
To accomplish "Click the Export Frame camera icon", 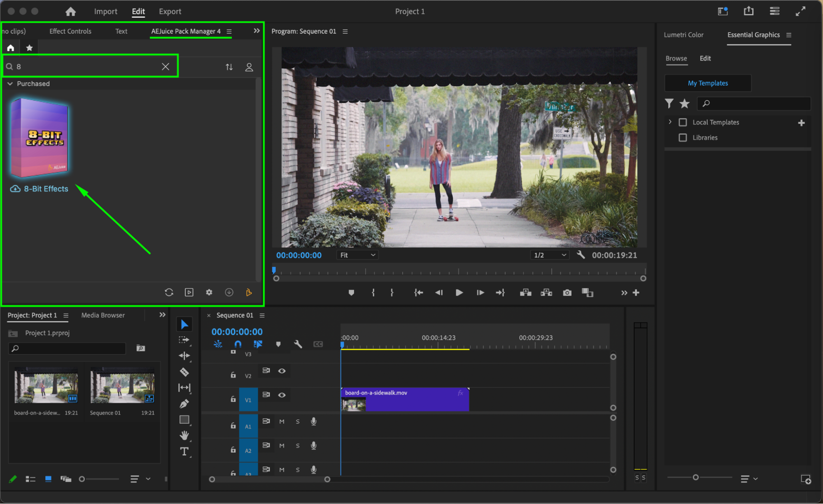I will coord(567,293).
